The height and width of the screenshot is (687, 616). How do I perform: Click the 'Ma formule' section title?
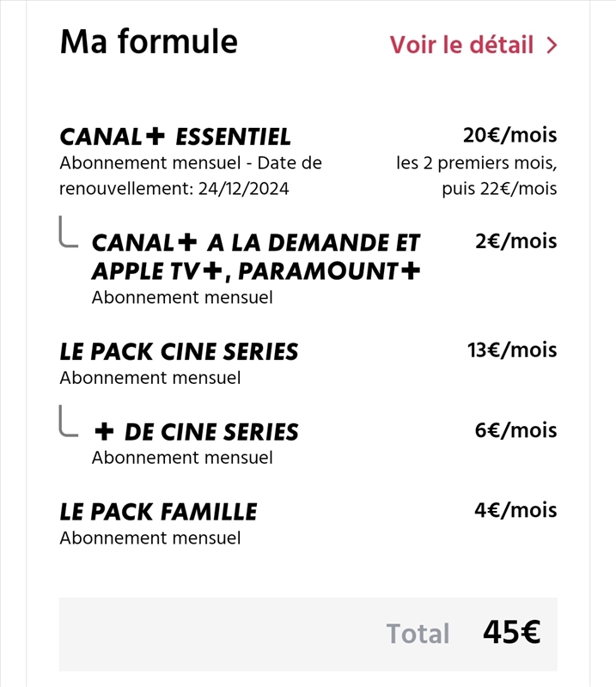point(149,41)
